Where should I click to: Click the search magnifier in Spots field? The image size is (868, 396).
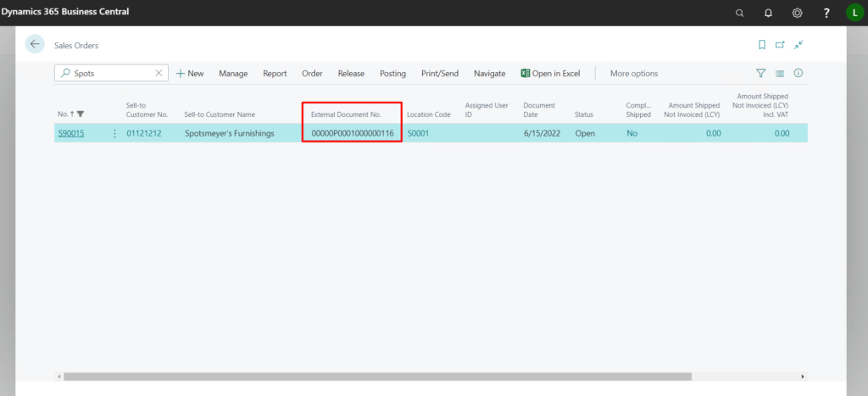coord(66,73)
